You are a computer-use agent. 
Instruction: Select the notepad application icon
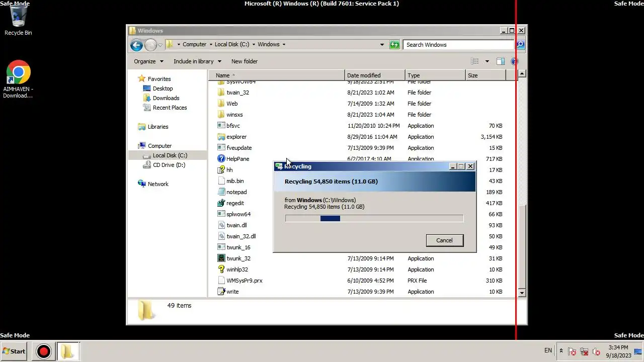coord(221,192)
